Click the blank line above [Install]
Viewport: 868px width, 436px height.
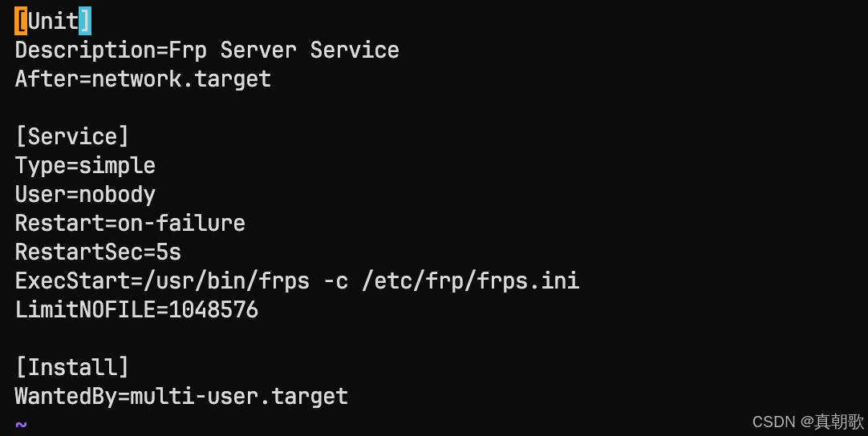(x=160, y=339)
